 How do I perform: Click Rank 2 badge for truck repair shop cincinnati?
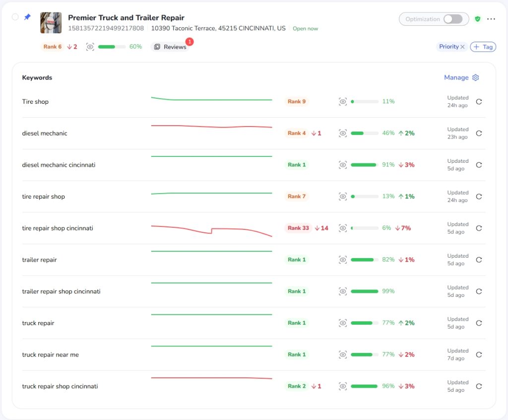297,386
